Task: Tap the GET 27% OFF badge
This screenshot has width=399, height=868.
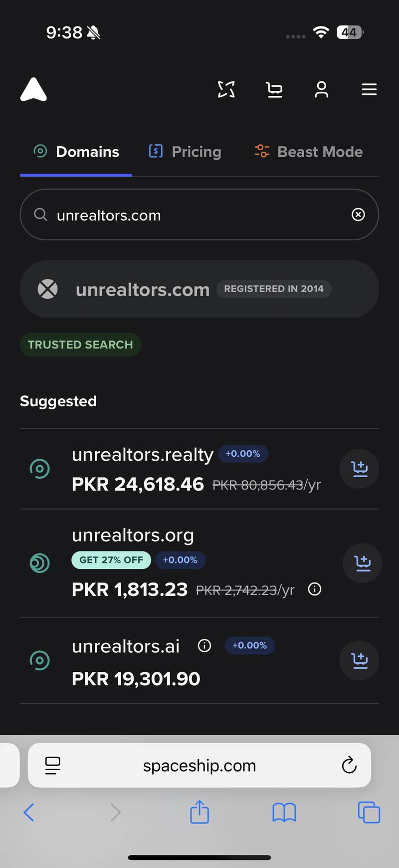Action: (111, 560)
